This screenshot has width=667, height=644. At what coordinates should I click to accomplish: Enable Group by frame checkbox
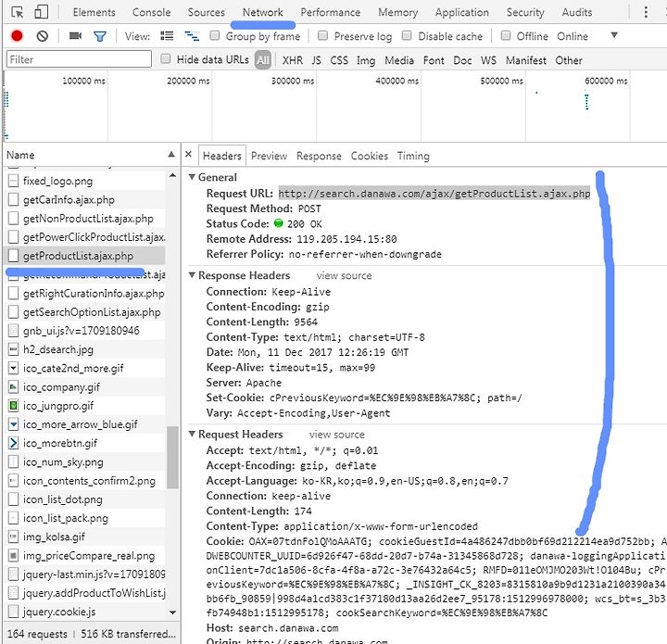tap(215, 35)
